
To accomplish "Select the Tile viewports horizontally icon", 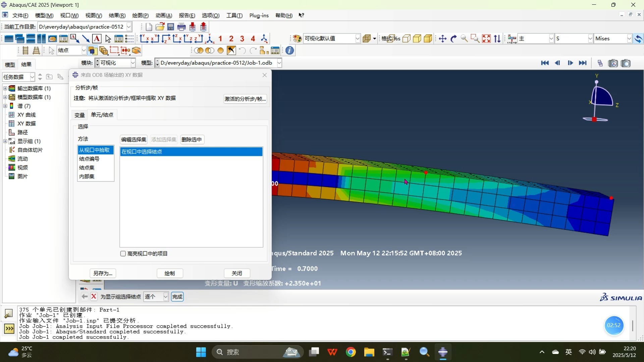I will (31, 39).
